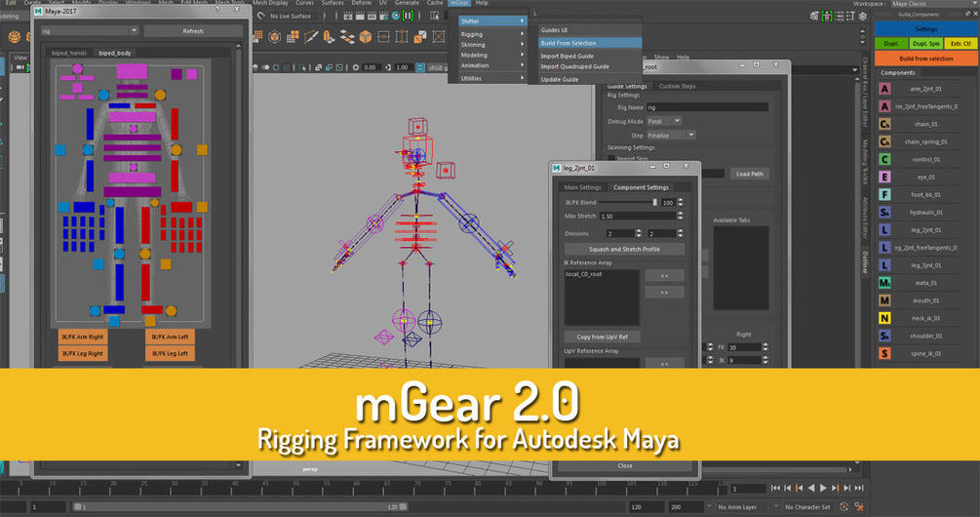Click the green-bracketed character icon near workspace
This screenshot has height=517, width=980.
(x=826, y=17)
